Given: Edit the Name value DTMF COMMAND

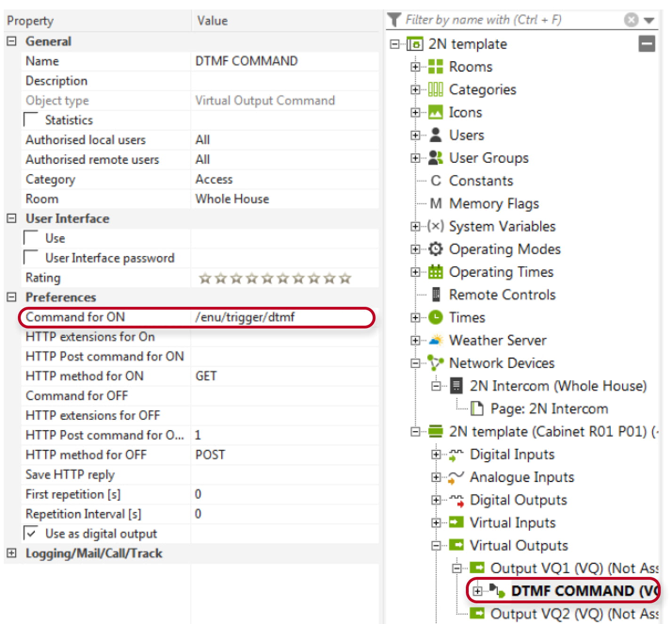Looking at the screenshot, I should [x=284, y=61].
